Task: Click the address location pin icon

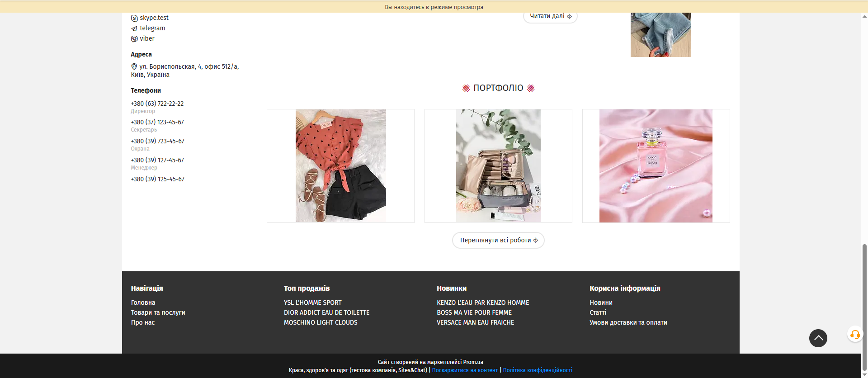Action: pyautogui.click(x=134, y=66)
